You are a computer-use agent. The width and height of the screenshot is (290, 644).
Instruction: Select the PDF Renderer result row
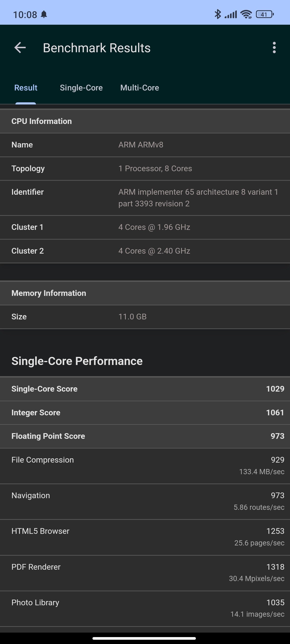click(145, 573)
